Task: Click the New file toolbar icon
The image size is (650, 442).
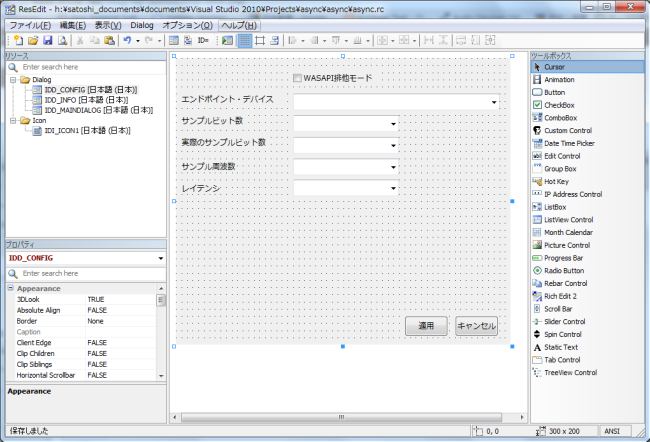Action: click(19, 40)
